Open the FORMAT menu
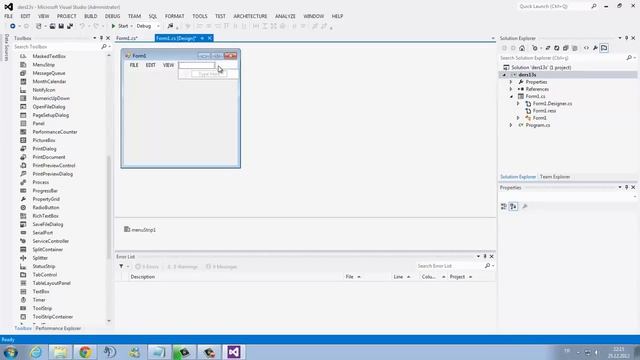 [x=175, y=16]
